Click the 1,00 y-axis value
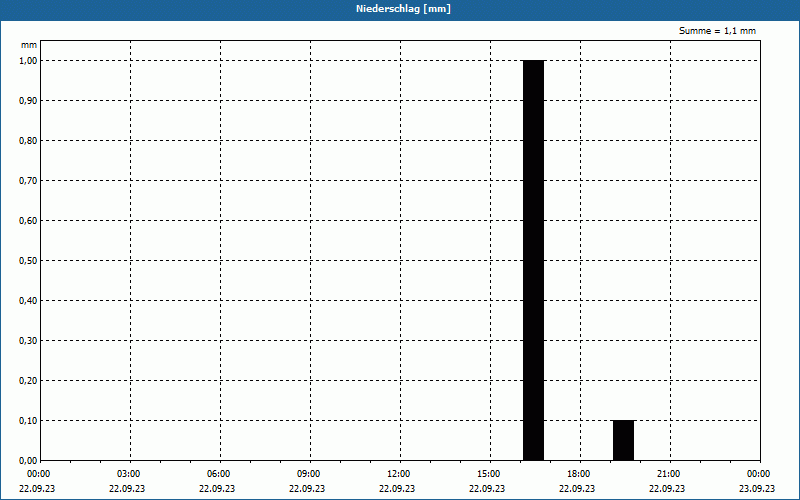 tap(29, 61)
